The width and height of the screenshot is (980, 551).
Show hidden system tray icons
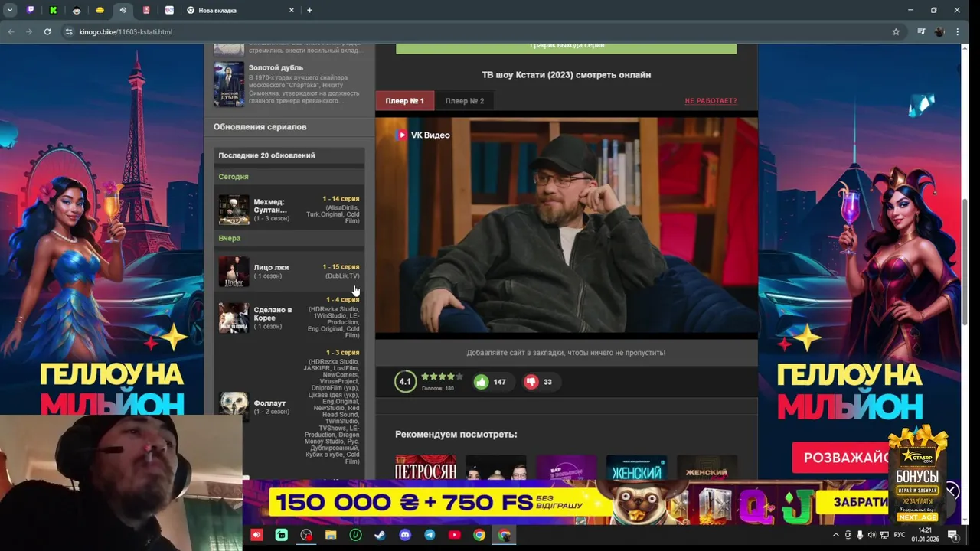tap(836, 535)
